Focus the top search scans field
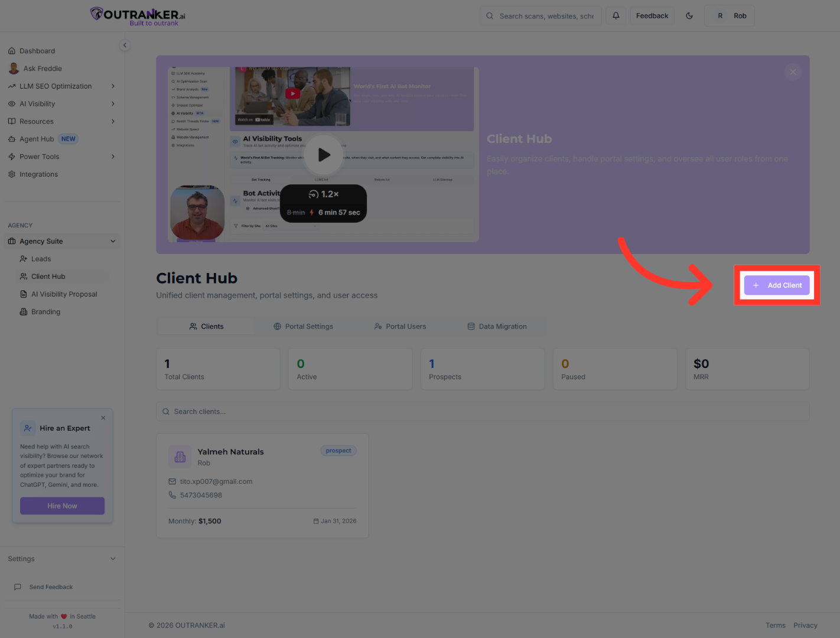This screenshot has width=840, height=638. pos(541,16)
